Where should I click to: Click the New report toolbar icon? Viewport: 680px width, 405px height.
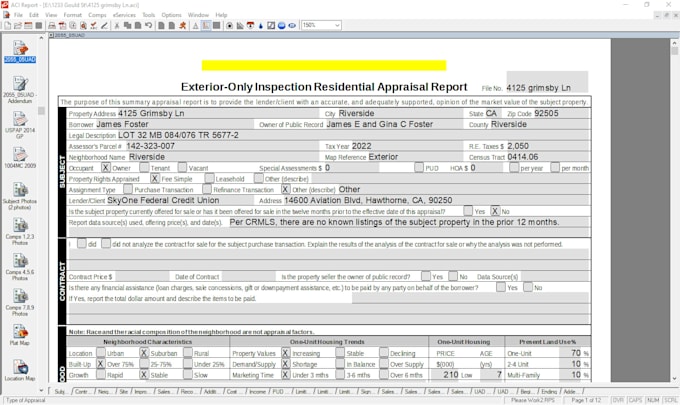[x=7, y=26]
